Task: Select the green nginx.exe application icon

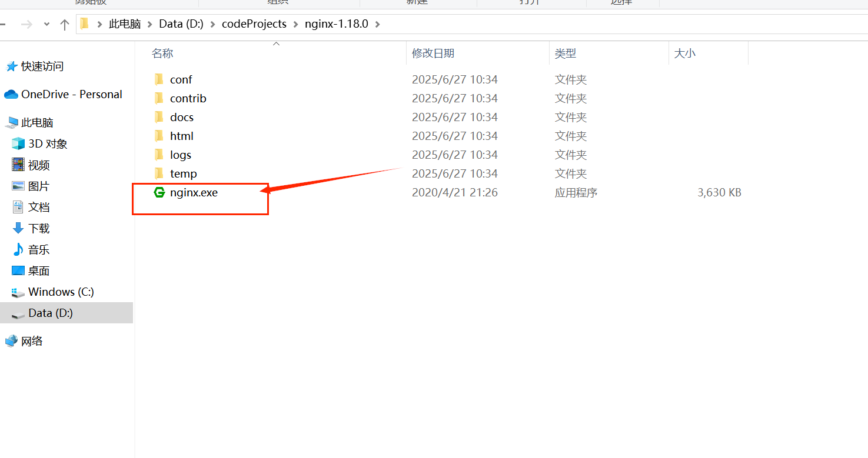Action: click(159, 192)
